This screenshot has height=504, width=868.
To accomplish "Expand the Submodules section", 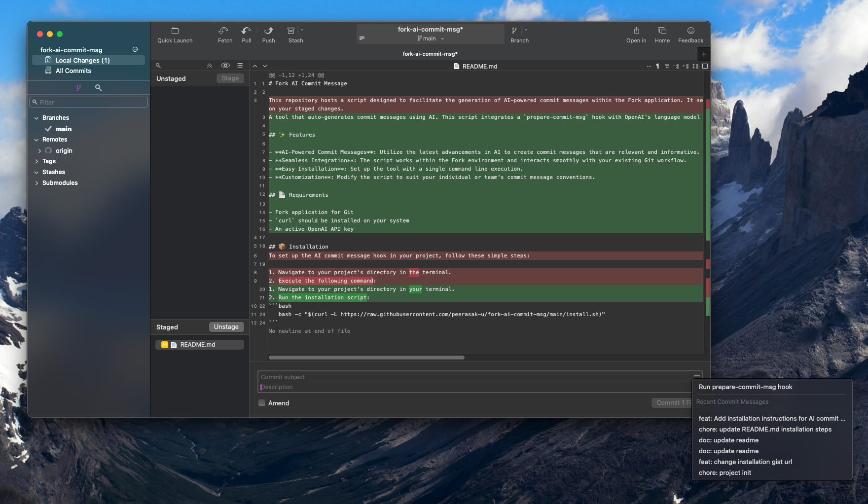I will click(x=36, y=183).
